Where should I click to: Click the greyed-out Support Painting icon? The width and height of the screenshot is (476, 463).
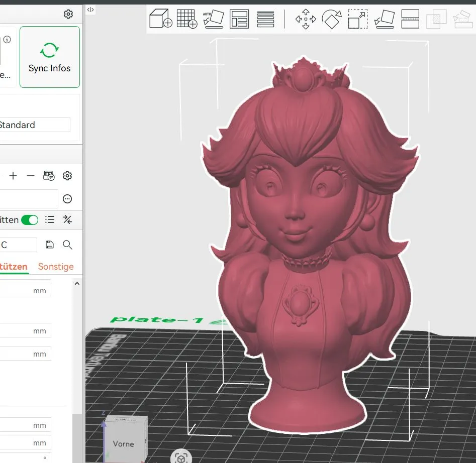tap(463, 19)
